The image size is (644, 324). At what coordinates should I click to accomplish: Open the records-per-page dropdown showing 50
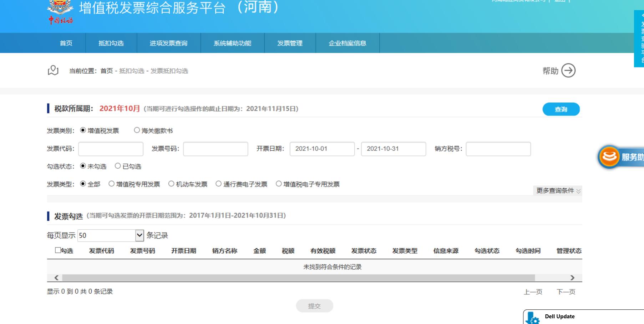[x=139, y=235]
